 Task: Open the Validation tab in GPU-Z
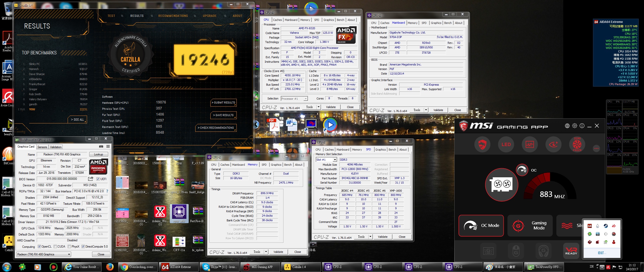(x=56, y=147)
